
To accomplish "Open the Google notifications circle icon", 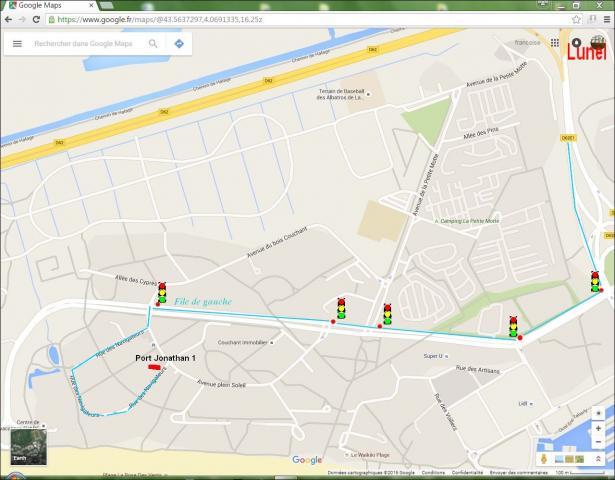I will click(x=576, y=42).
